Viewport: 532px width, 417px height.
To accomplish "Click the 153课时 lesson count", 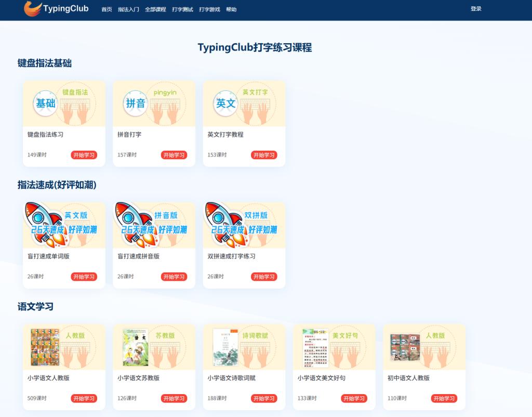I will point(217,155).
